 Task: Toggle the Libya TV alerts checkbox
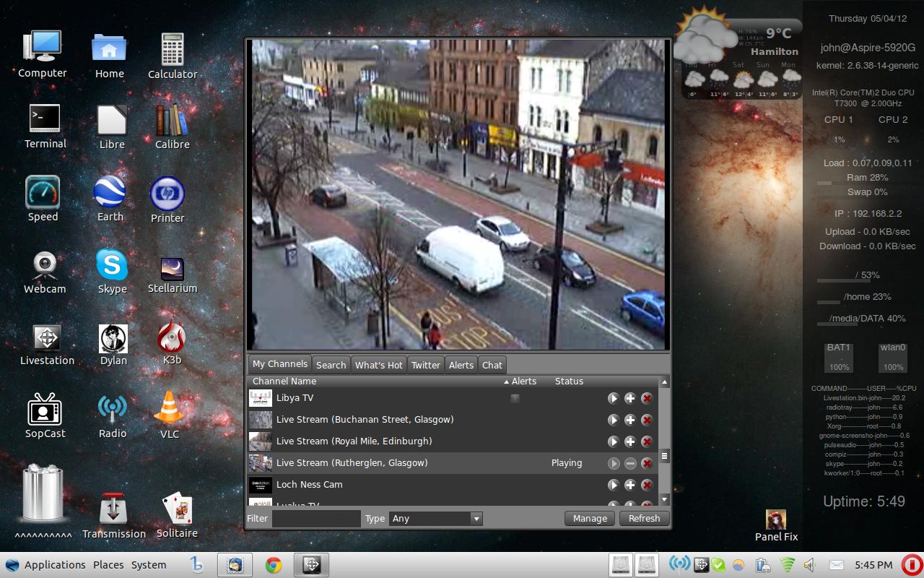pos(515,398)
